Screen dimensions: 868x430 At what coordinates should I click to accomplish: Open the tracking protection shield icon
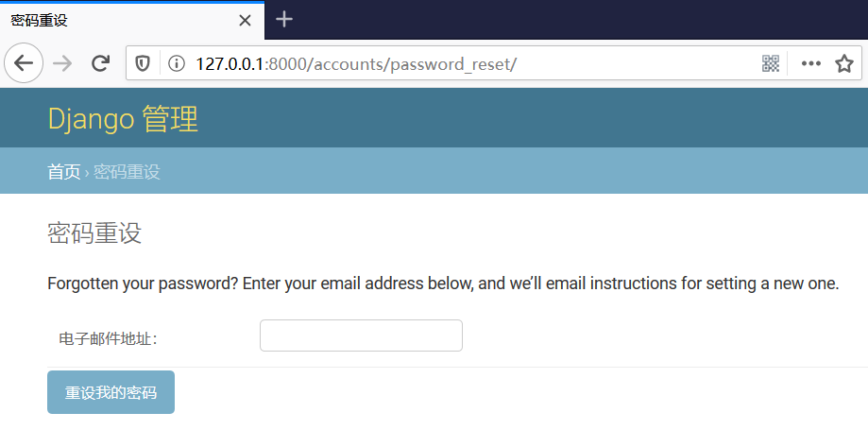click(x=144, y=63)
